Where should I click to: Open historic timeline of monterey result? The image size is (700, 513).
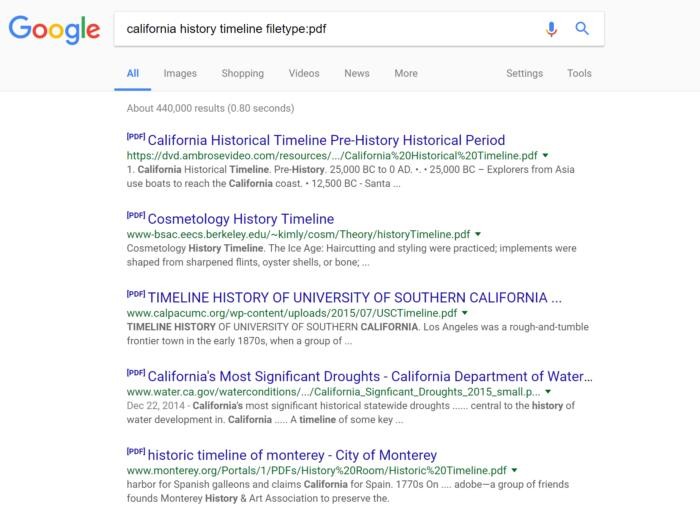click(x=292, y=455)
